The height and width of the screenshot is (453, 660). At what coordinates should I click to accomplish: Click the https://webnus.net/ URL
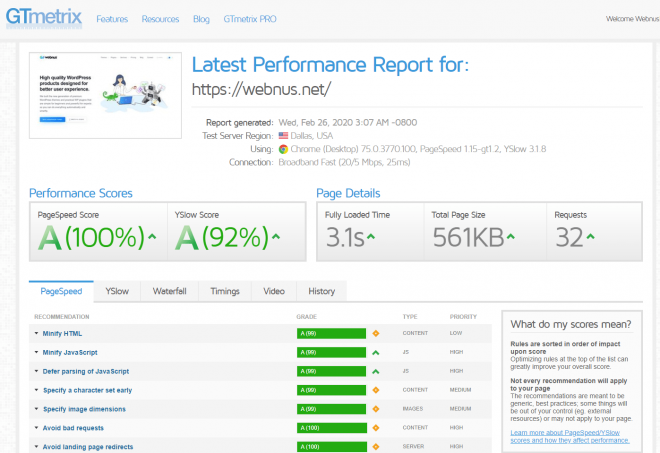click(261, 89)
